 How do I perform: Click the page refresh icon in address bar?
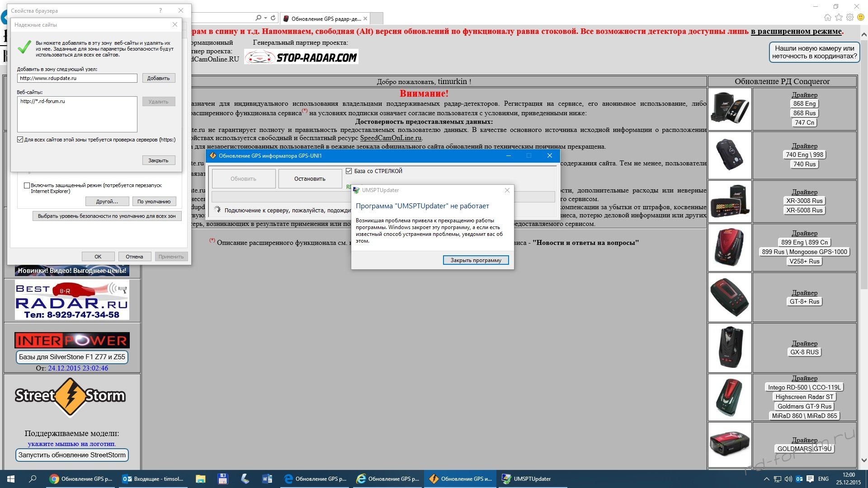(x=273, y=18)
